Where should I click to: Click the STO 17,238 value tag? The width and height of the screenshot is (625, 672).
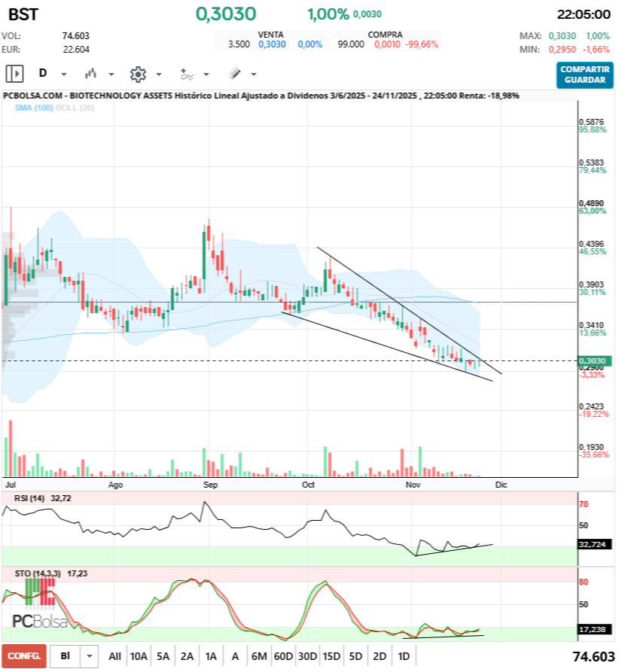595,630
